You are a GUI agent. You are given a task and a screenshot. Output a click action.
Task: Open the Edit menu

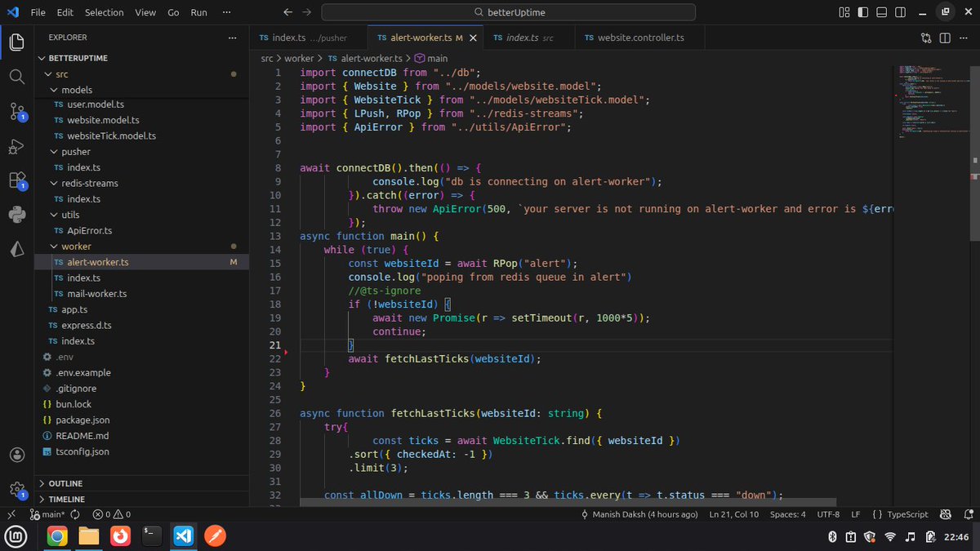(x=65, y=12)
